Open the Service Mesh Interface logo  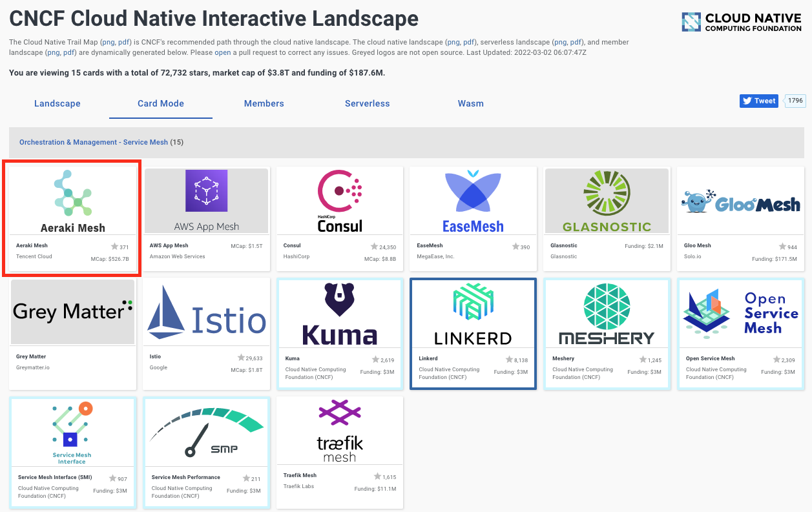pyautogui.click(x=72, y=429)
